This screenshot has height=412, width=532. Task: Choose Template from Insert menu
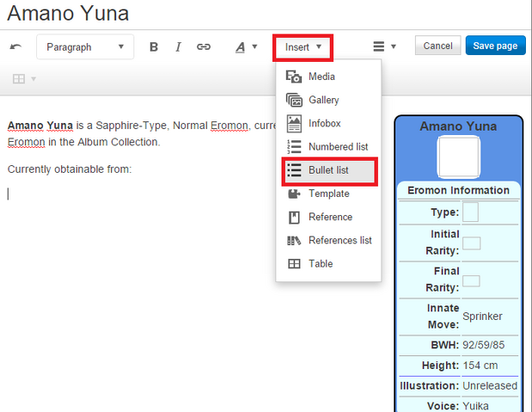(328, 194)
